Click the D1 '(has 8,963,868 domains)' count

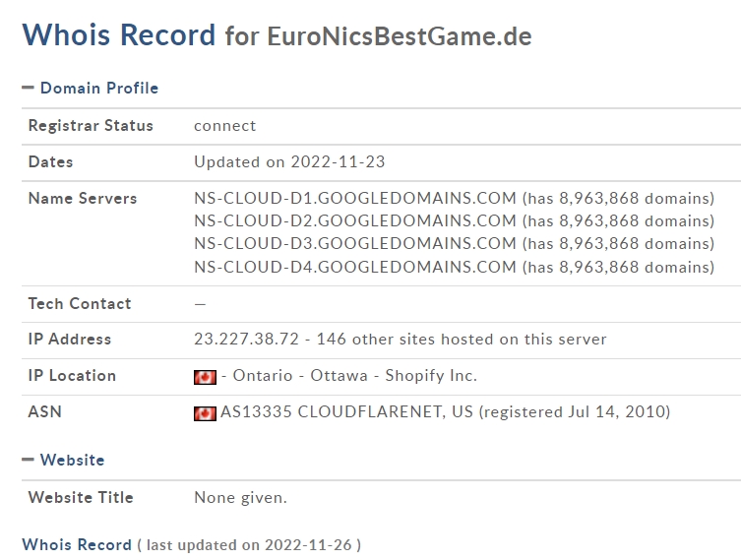(618, 198)
